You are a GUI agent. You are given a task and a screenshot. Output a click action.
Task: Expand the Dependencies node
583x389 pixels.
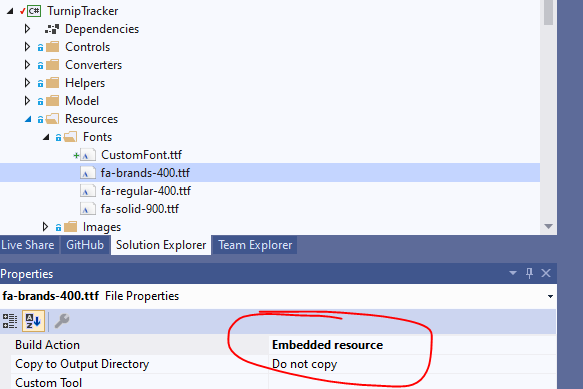(x=27, y=29)
